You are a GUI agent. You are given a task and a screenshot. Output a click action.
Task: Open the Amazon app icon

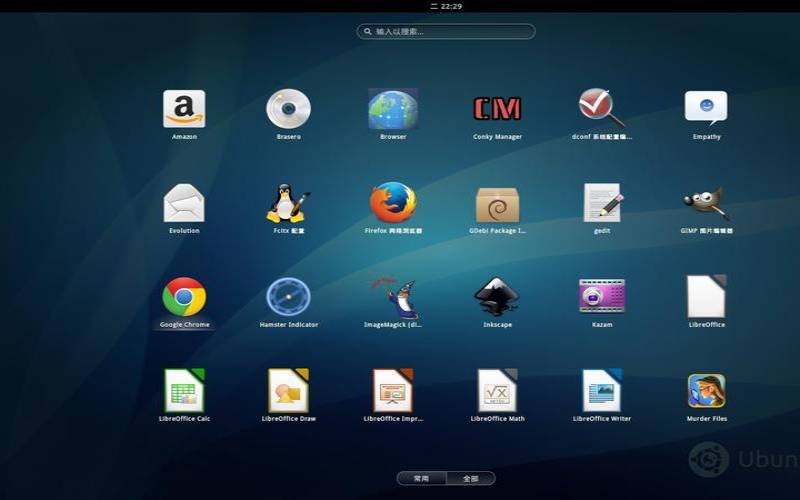coord(184,109)
